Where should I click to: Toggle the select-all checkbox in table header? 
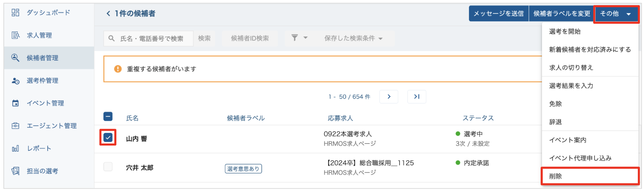point(108,117)
